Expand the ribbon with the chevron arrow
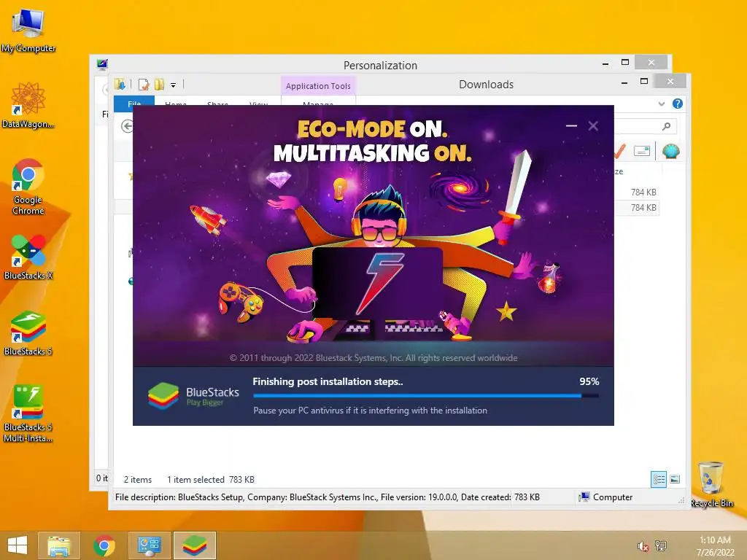 (x=661, y=104)
